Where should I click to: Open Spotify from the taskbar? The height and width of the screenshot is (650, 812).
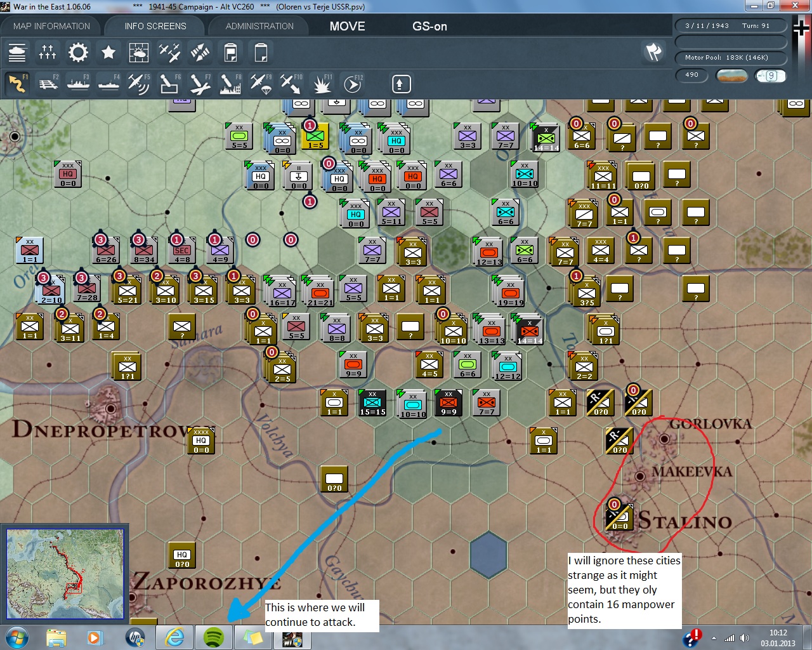[x=214, y=637]
